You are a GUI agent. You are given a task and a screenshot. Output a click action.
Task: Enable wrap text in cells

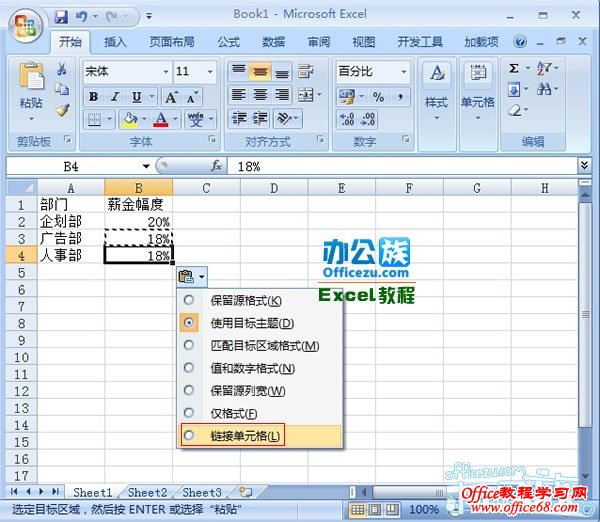[306, 71]
